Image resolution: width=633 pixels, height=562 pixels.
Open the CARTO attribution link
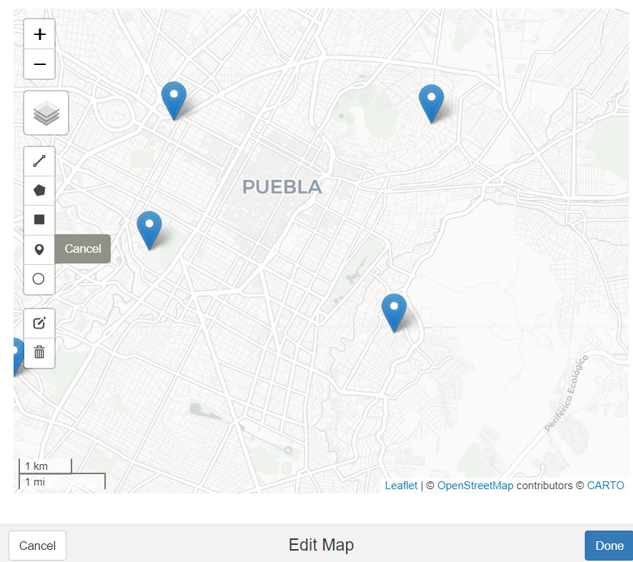(605, 486)
